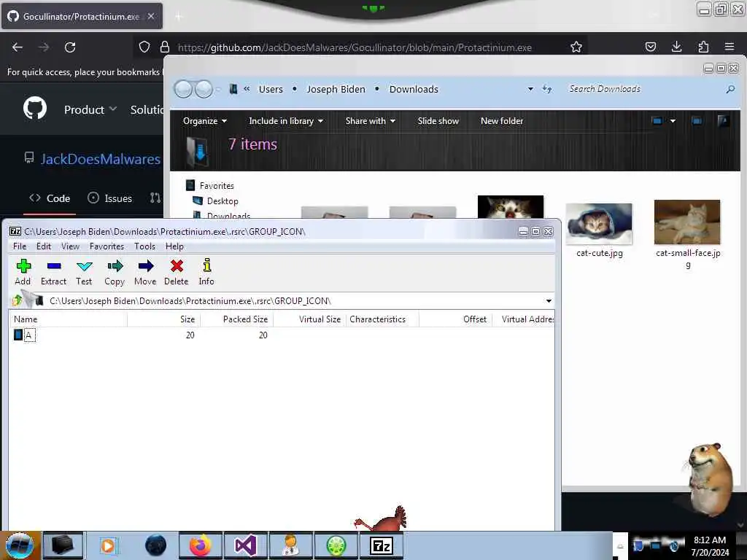Open Visual Studio from the taskbar
Viewport: 747px width, 560px height.
(245, 545)
